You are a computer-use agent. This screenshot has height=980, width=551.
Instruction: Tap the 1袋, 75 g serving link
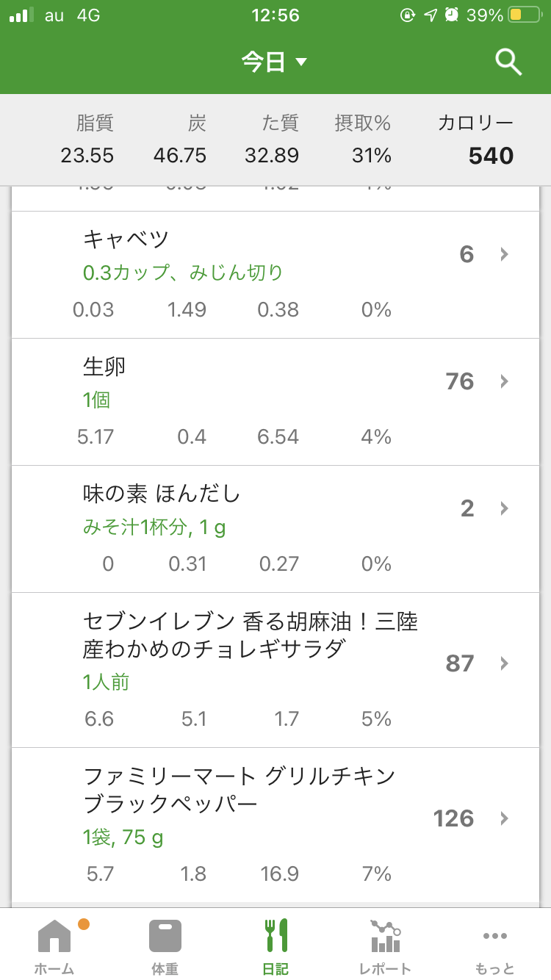(123, 837)
